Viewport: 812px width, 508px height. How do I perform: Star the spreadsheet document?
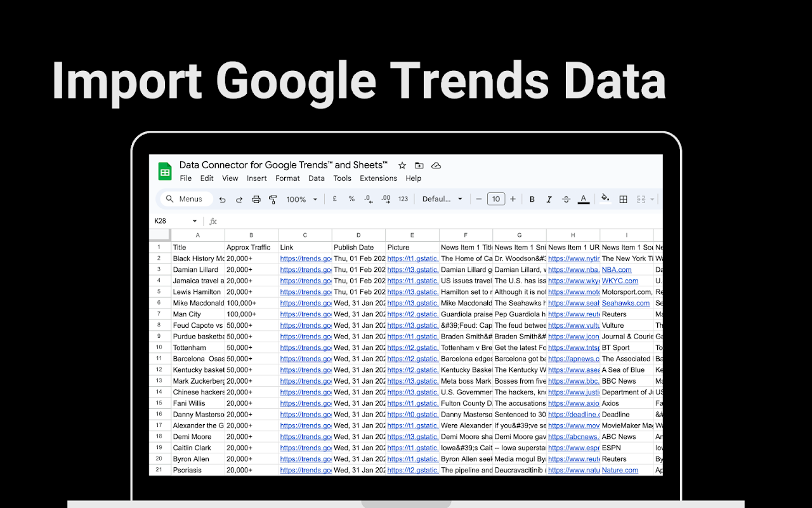coord(402,165)
